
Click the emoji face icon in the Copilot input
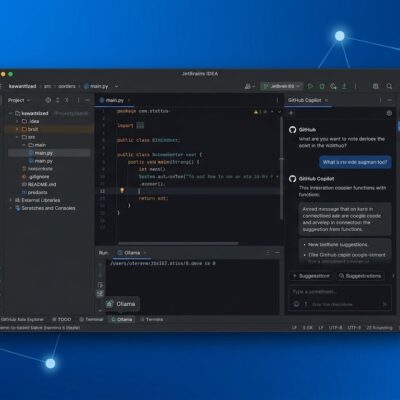tap(296, 304)
